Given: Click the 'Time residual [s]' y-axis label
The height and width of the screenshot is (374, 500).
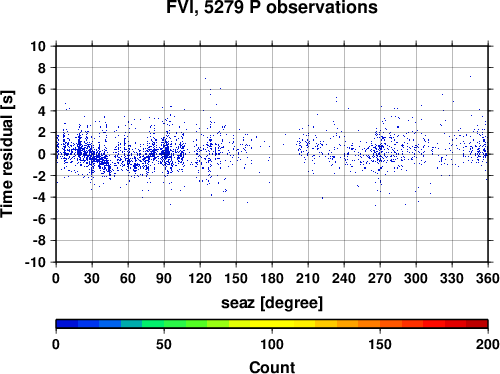Looking at the screenshot, I should (x=7, y=154).
